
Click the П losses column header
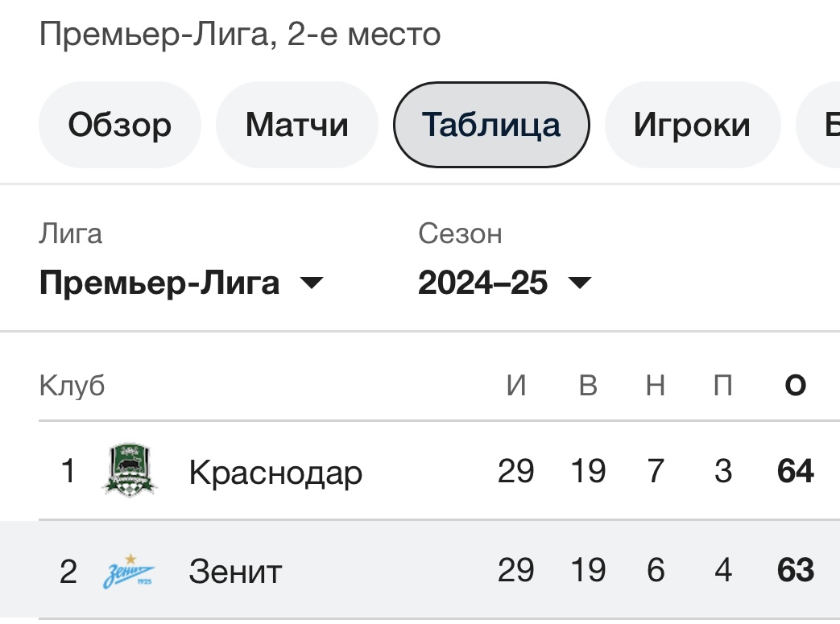(722, 385)
